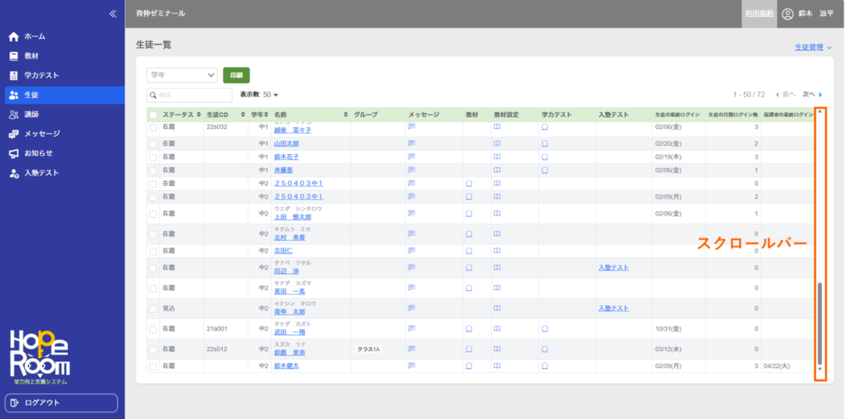This screenshot has width=868, height=419.
Task: Click the ホーム home icon in sidebar
Action: [14, 36]
